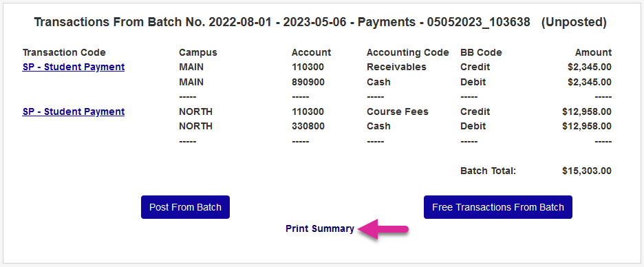Click Credit BB code in Course Fees row
The image size is (644, 267).
[x=475, y=111]
